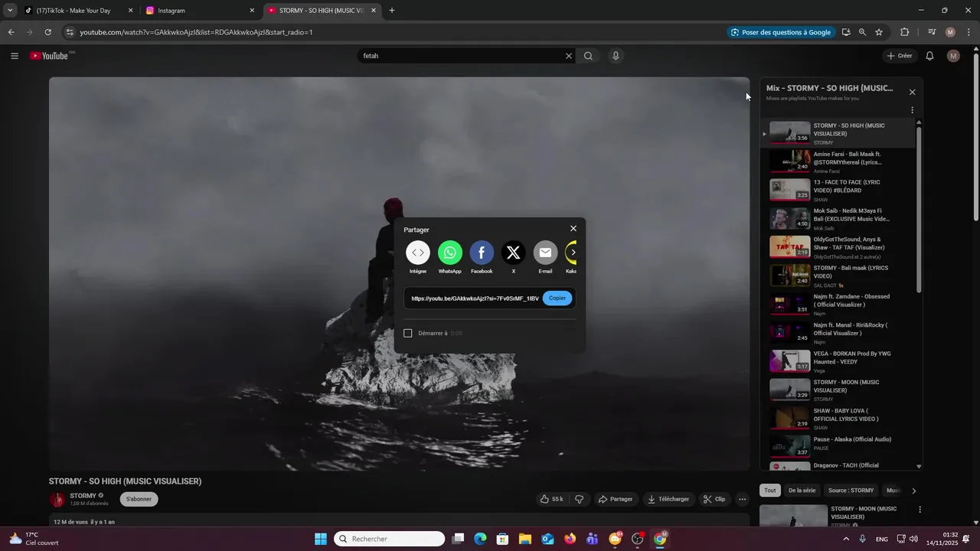Dislike the video with thumbs down
Screen dimensions: 980x551
coord(579,499)
